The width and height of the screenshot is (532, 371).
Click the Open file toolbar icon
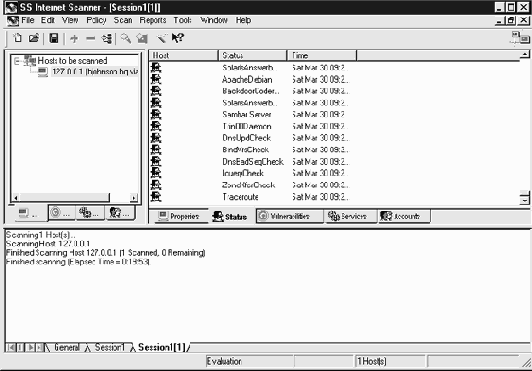pyautogui.click(x=34, y=38)
